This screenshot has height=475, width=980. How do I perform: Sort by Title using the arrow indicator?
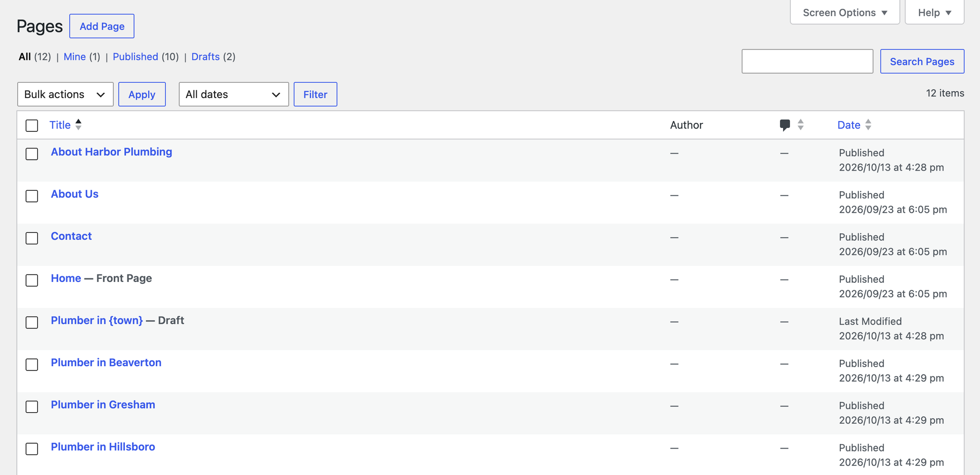tap(78, 125)
